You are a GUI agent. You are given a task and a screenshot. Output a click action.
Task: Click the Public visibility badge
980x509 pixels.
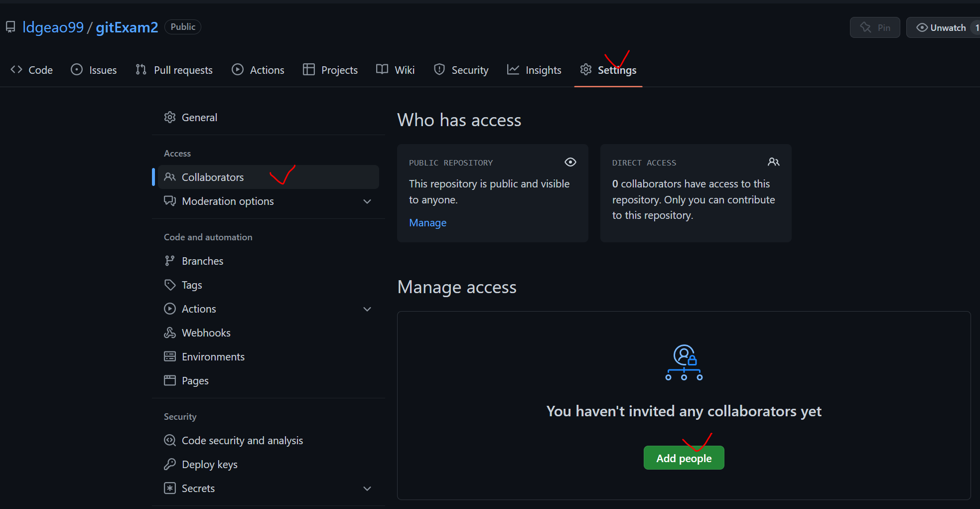[183, 27]
